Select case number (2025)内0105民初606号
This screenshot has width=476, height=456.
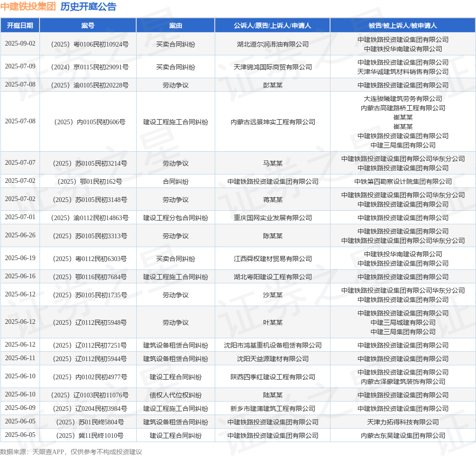coord(90,122)
